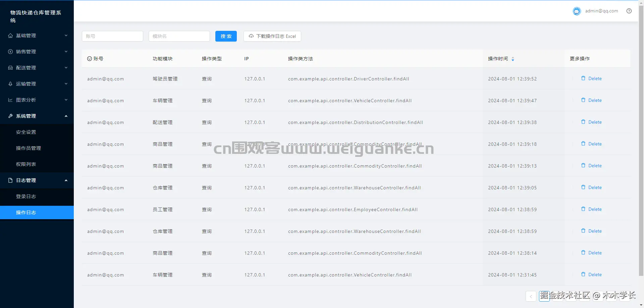This screenshot has width=644, height=308.
Task: Click the page vertical scrollbar
Action: point(641,141)
